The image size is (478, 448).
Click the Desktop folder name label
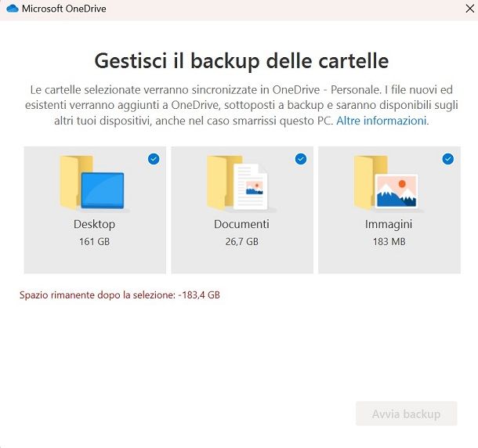[94, 225]
